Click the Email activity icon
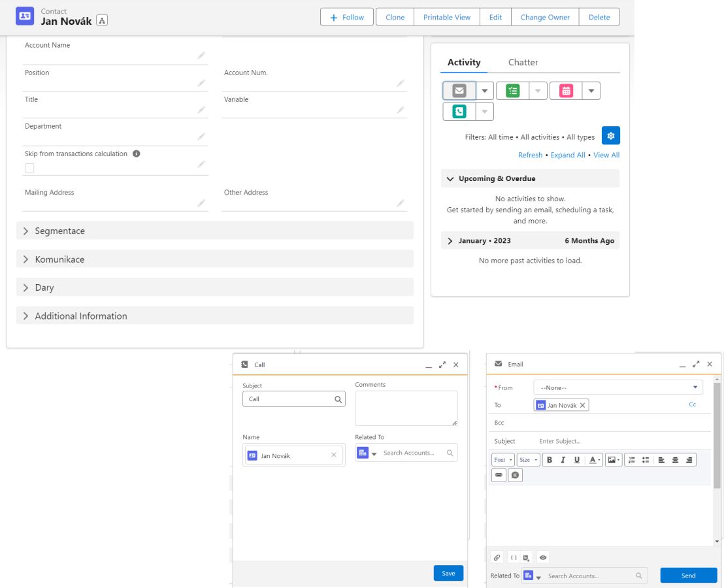Viewport: 724px width, 588px height. tap(459, 91)
